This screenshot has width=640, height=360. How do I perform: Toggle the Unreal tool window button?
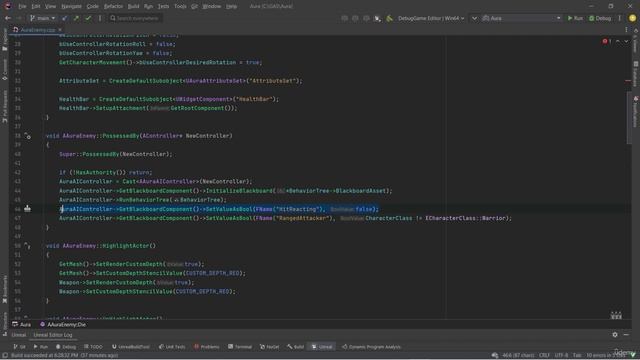[322, 347]
